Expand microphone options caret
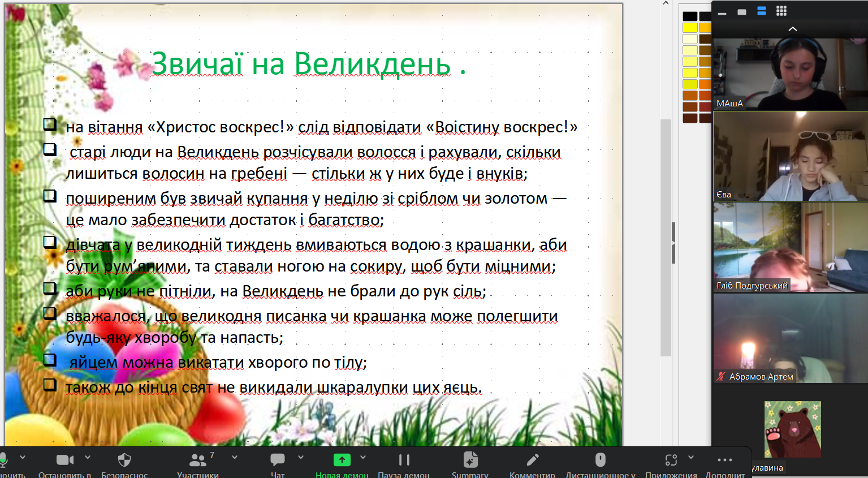The width and height of the screenshot is (868, 478). (x=23, y=457)
